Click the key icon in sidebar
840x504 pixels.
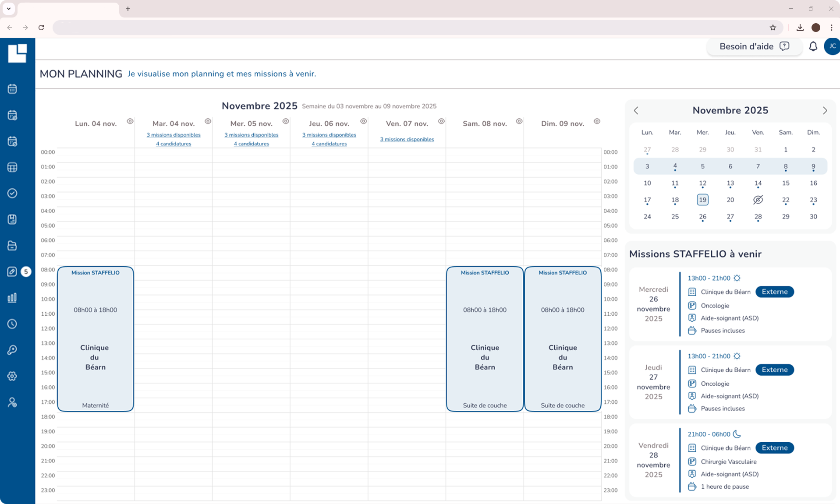point(12,350)
